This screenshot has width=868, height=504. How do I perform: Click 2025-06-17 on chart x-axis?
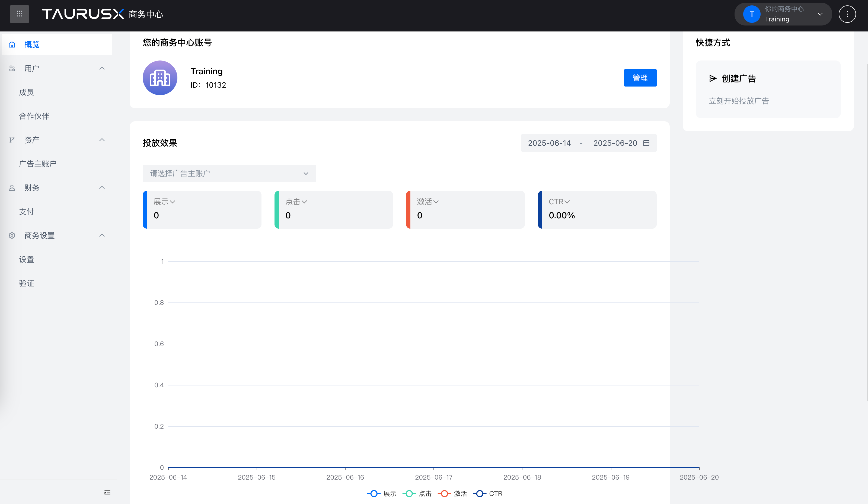433,477
